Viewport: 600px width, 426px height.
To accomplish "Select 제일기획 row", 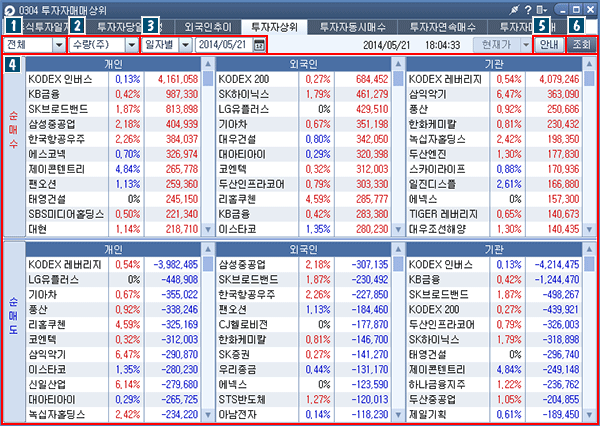I will click(x=494, y=415).
